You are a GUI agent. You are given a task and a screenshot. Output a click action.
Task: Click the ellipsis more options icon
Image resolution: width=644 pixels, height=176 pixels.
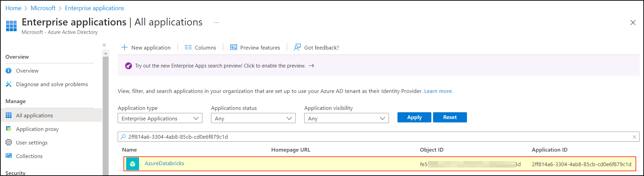point(216,22)
